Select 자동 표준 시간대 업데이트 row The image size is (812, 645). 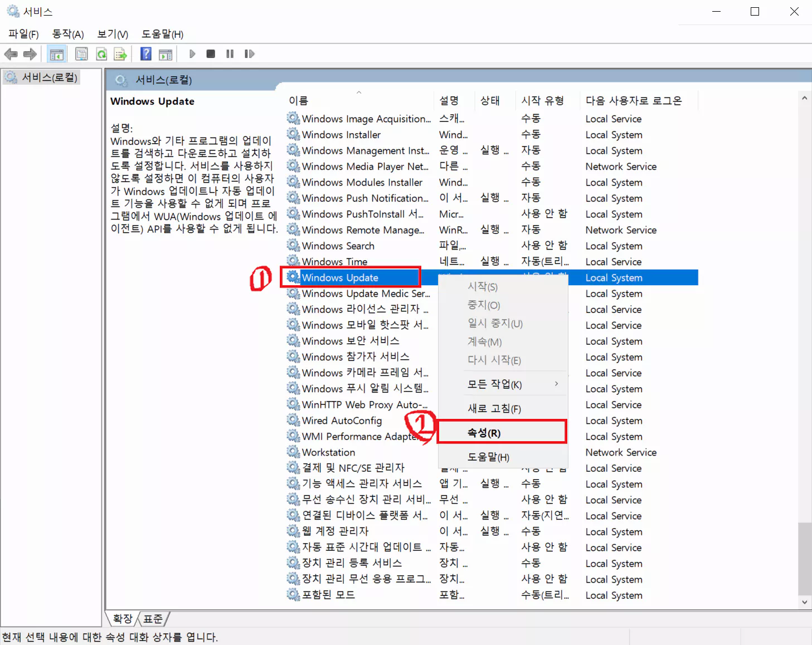pyautogui.click(x=492, y=547)
